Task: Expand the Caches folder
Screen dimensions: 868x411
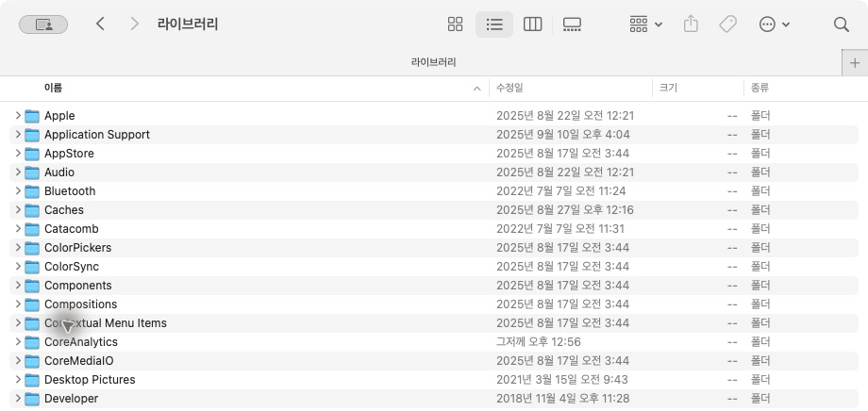Action: (x=18, y=209)
